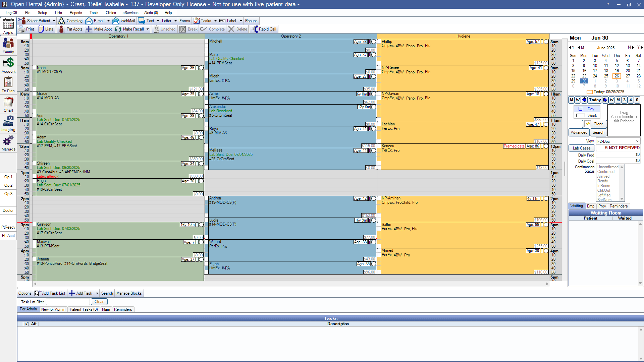Expand the Select Patient dropdown arrow
This screenshot has width=644, height=362.
54,21
